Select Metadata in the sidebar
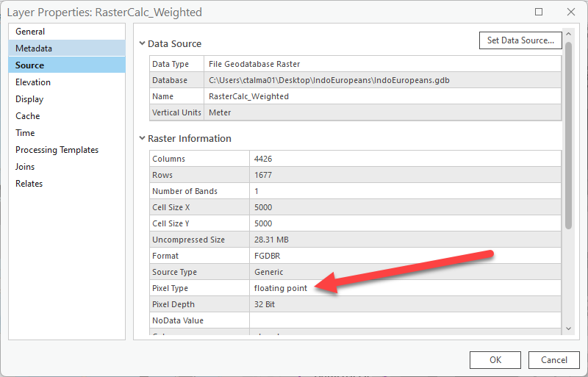This screenshot has width=588, height=377. tap(34, 49)
